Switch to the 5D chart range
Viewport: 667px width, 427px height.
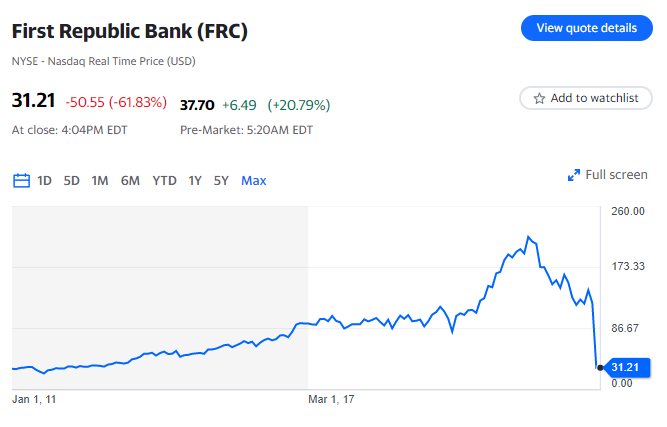[72, 181]
